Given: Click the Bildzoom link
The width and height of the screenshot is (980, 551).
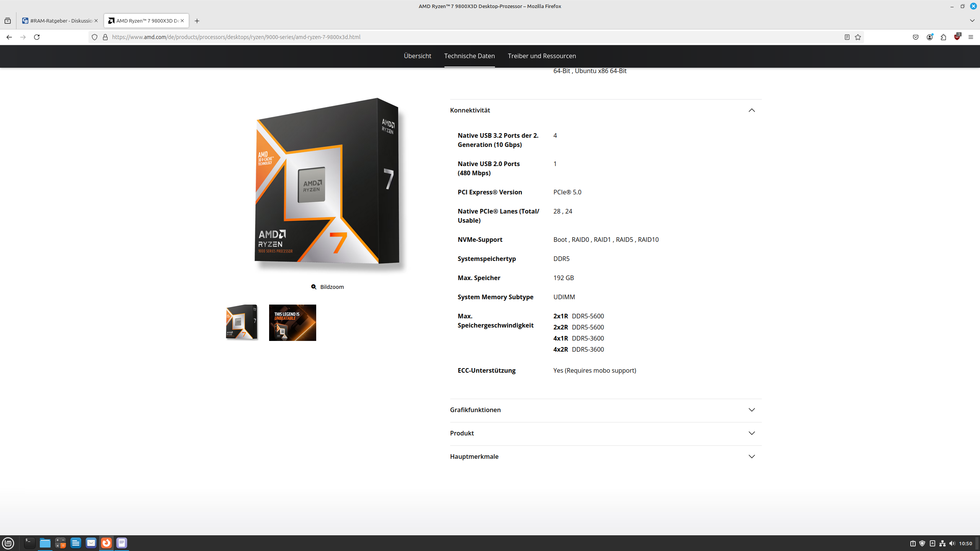Looking at the screenshot, I should [328, 287].
